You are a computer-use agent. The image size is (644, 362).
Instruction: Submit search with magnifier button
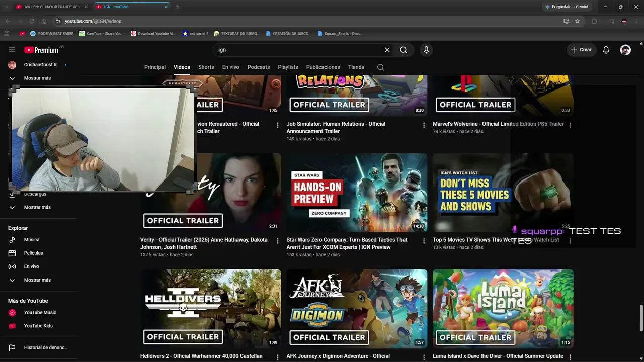tap(404, 50)
